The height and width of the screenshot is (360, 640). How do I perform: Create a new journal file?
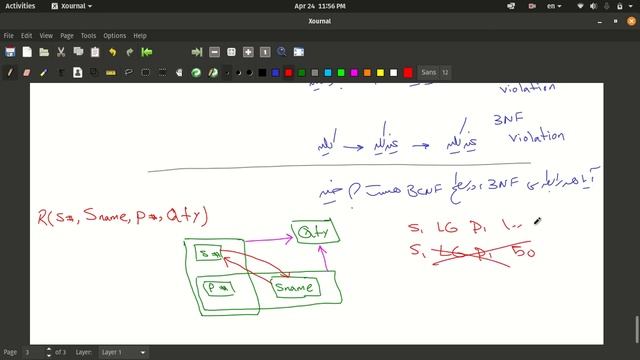(x=27, y=52)
